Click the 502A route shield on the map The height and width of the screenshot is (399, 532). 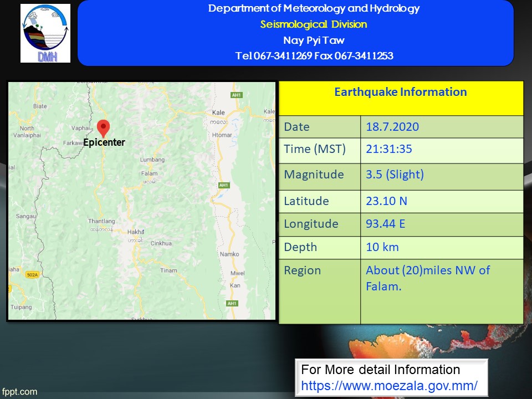pyautogui.click(x=32, y=274)
